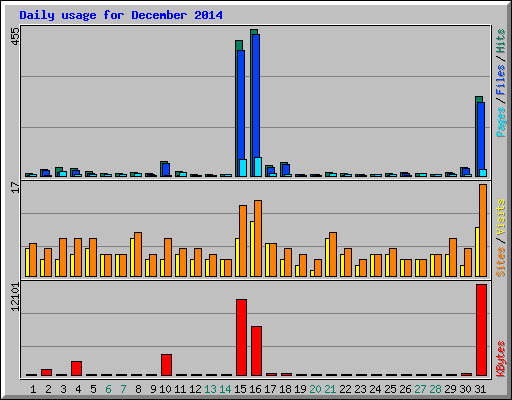Screen dimensions: 512x400
Task: Click the cyan pages bar for day 16
Action: tap(258, 167)
